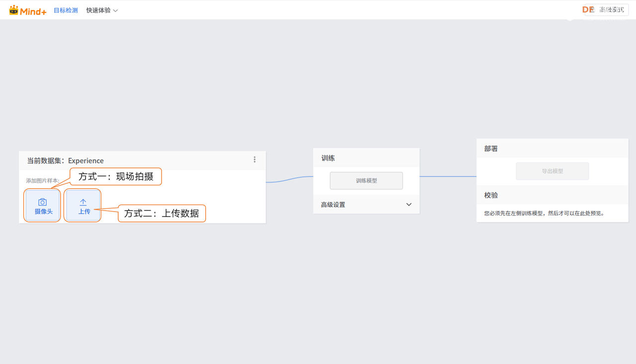Click the 训练模型 button

pyautogui.click(x=366, y=180)
